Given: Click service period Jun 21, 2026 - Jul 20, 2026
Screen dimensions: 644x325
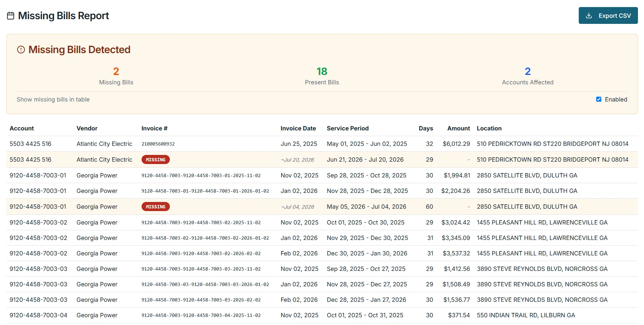Looking at the screenshot, I should click(x=365, y=160).
